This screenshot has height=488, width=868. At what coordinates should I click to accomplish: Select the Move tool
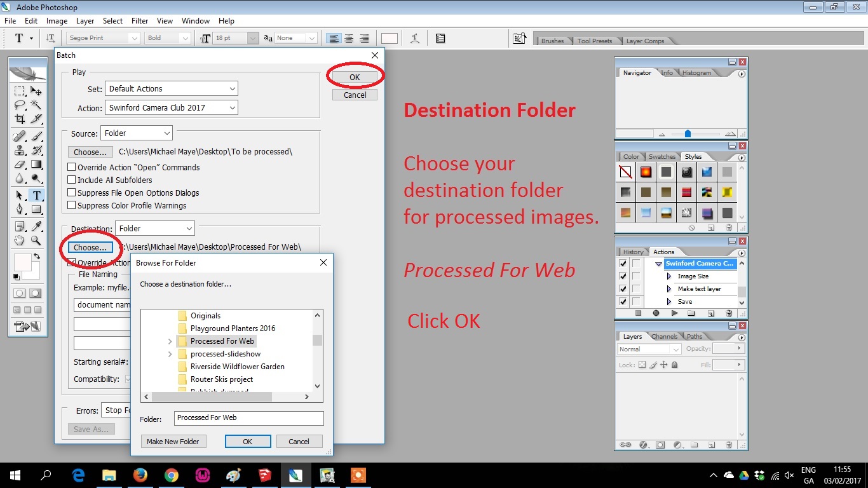click(36, 91)
